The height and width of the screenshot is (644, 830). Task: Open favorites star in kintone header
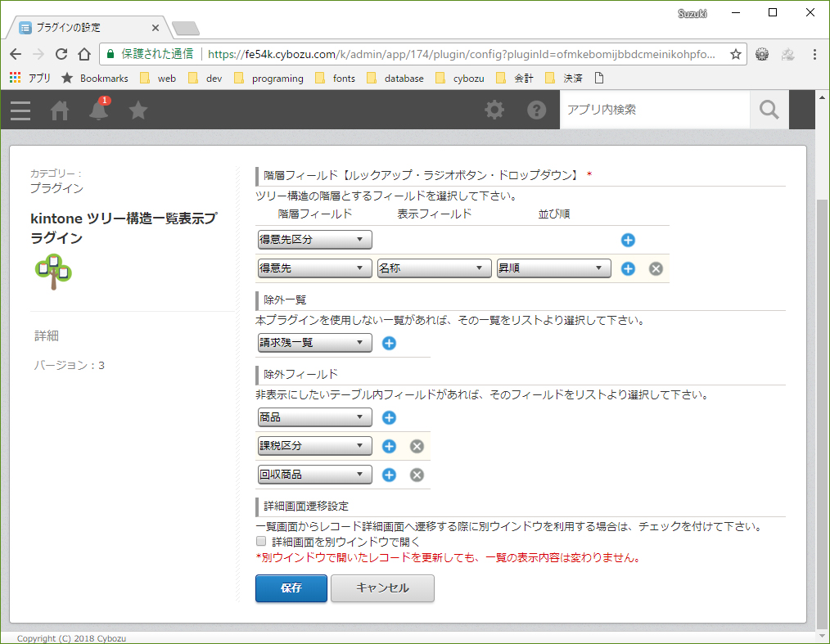coord(138,110)
